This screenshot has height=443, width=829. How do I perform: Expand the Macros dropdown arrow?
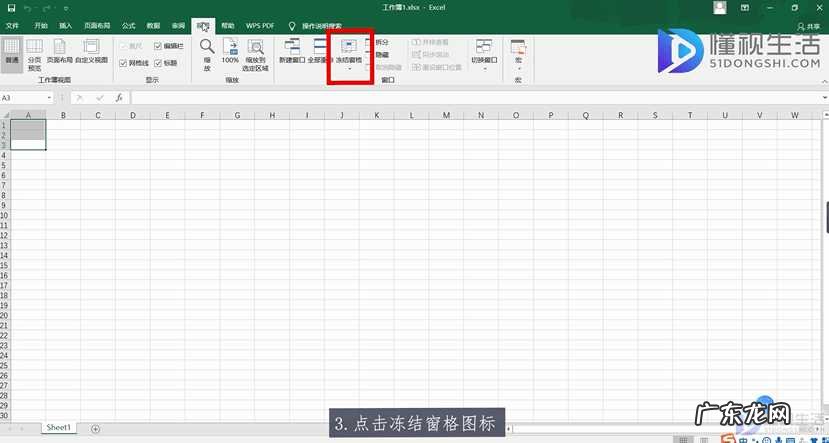point(518,69)
